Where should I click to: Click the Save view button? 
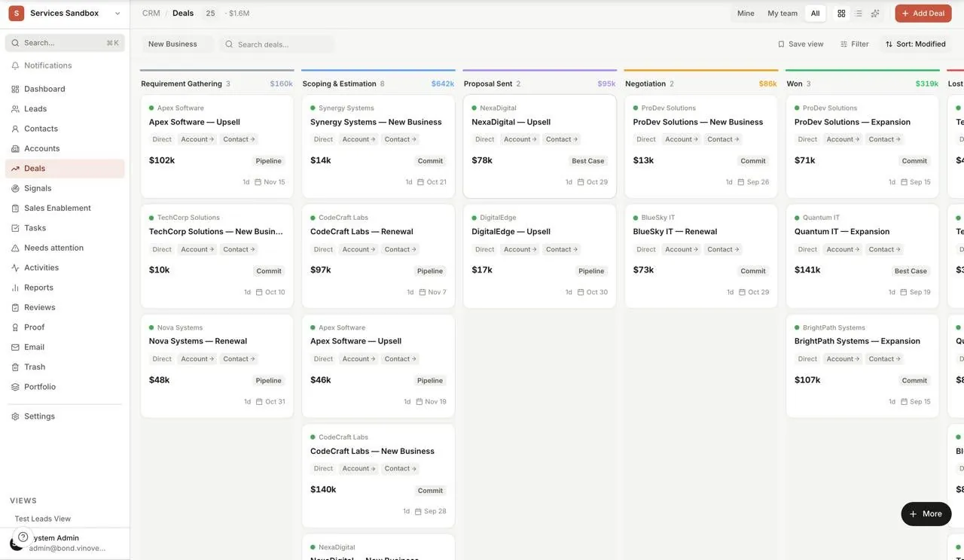801,44
